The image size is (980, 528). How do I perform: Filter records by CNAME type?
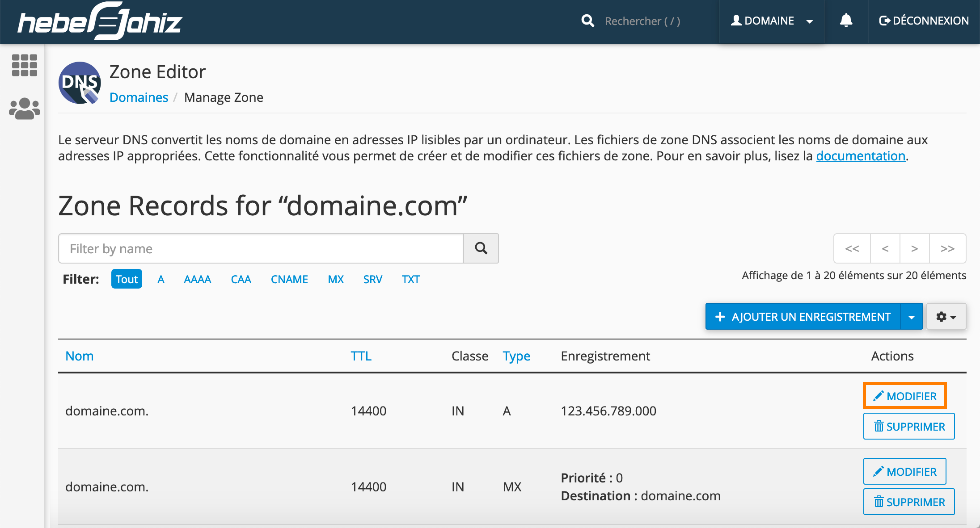click(x=289, y=279)
